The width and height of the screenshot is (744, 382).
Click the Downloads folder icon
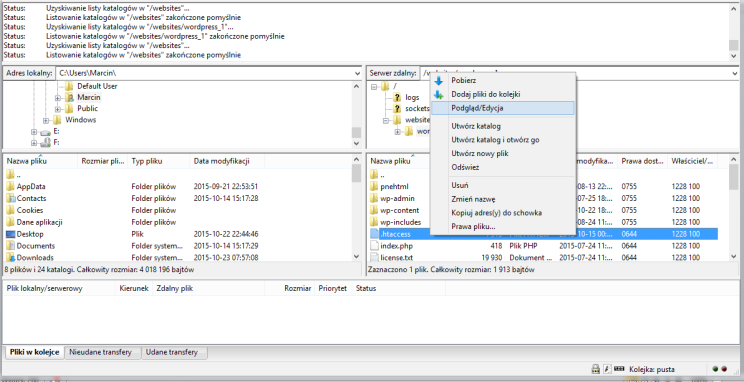click(x=10, y=258)
